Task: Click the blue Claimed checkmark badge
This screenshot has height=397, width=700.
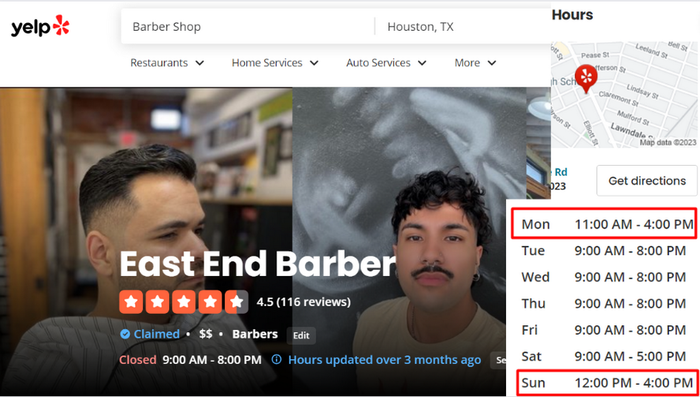Action: point(125,334)
